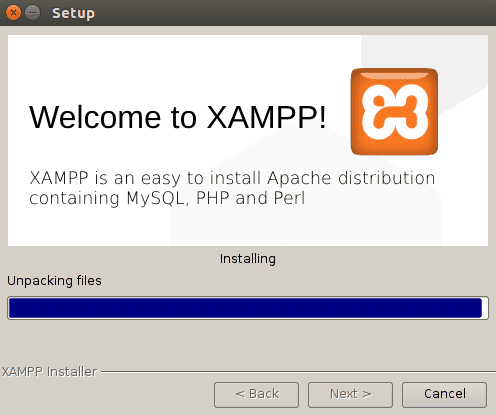This screenshot has height=415, width=496.
Task: Select the disabled Next > button
Action: [x=350, y=395]
